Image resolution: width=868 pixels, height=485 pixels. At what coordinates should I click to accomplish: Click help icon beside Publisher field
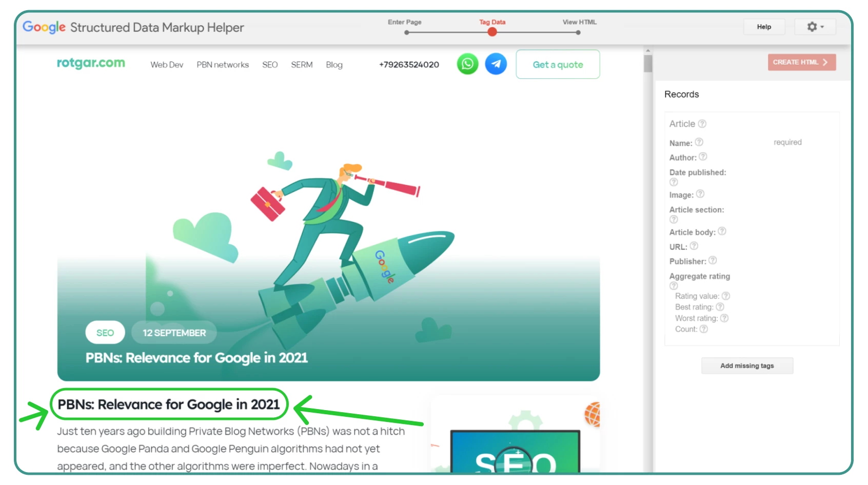(713, 260)
